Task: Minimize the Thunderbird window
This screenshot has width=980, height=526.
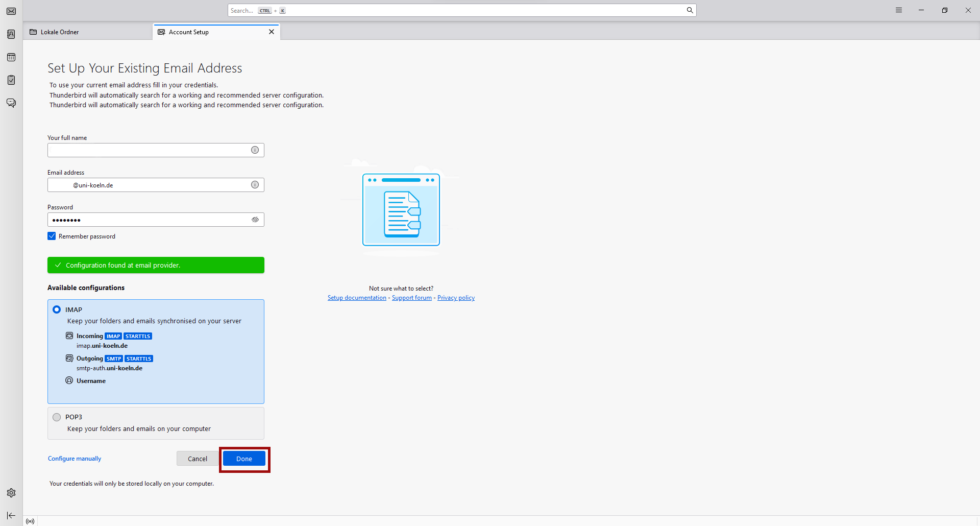Action: coord(921,10)
